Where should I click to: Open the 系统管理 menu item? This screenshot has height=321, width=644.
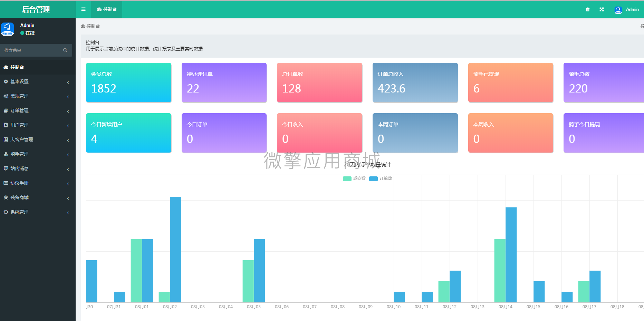tap(38, 212)
